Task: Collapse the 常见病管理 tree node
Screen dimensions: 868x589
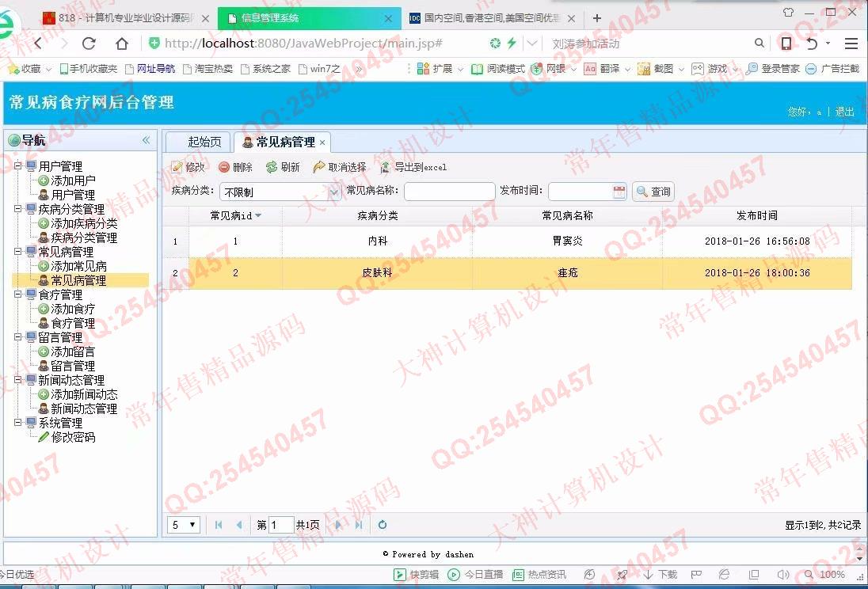Action: 18,251
